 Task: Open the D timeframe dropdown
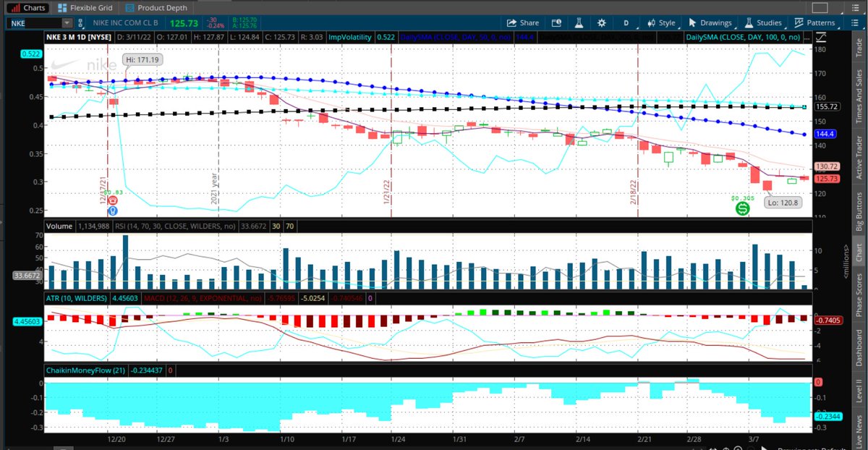[626, 22]
